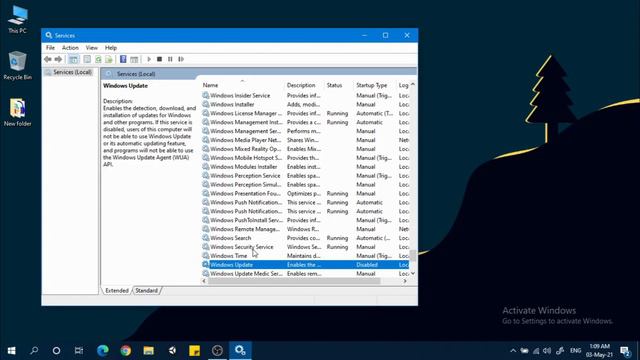Open File Explorer from taskbar
The image size is (640, 360).
tap(149, 351)
